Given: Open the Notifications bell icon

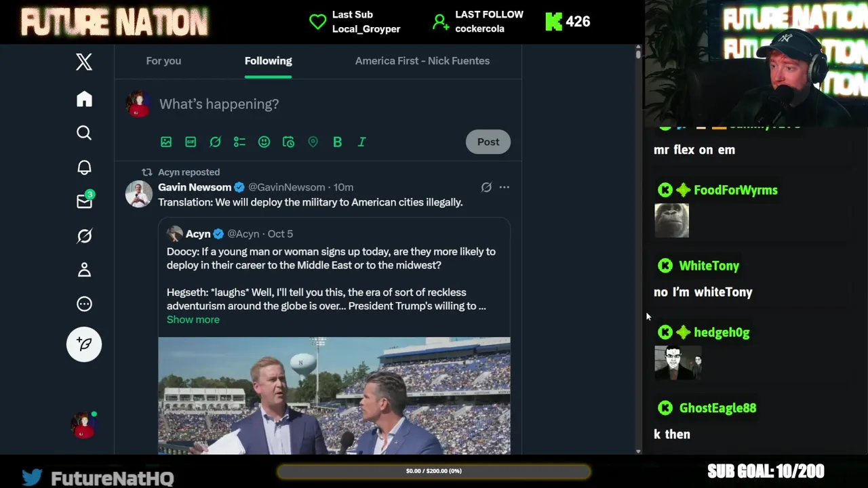Looking at the screenshot, I should coord(84,167).
